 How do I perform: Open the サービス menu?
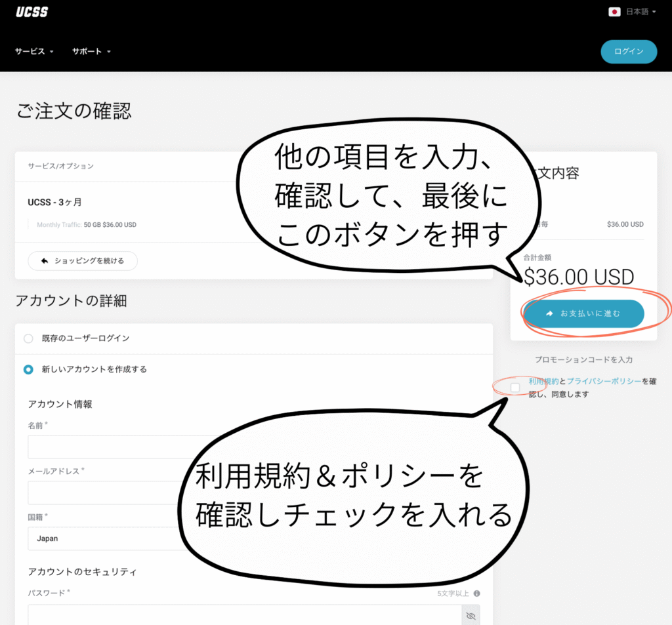(34, 51)
